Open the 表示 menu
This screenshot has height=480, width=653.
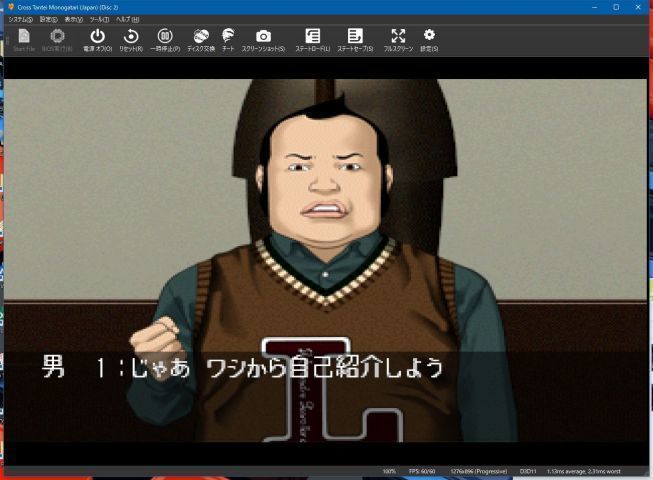74,20
